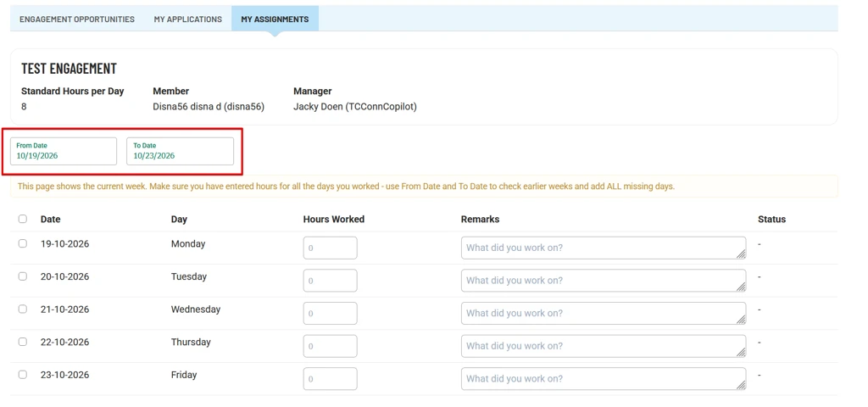Image resolution: width=868 pixels, height=407 pixels.
Task: Click the yellow current-week notice banner
Action: [x=424, y=186]
